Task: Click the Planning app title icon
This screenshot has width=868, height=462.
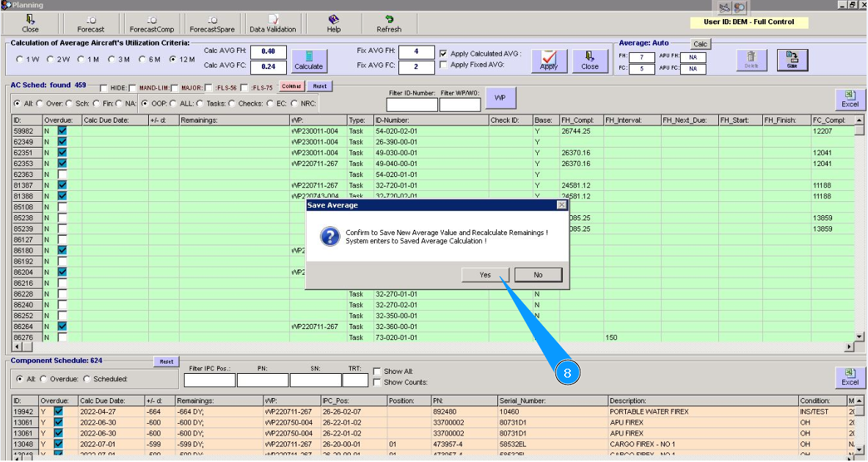Action: tap(6, 5)
